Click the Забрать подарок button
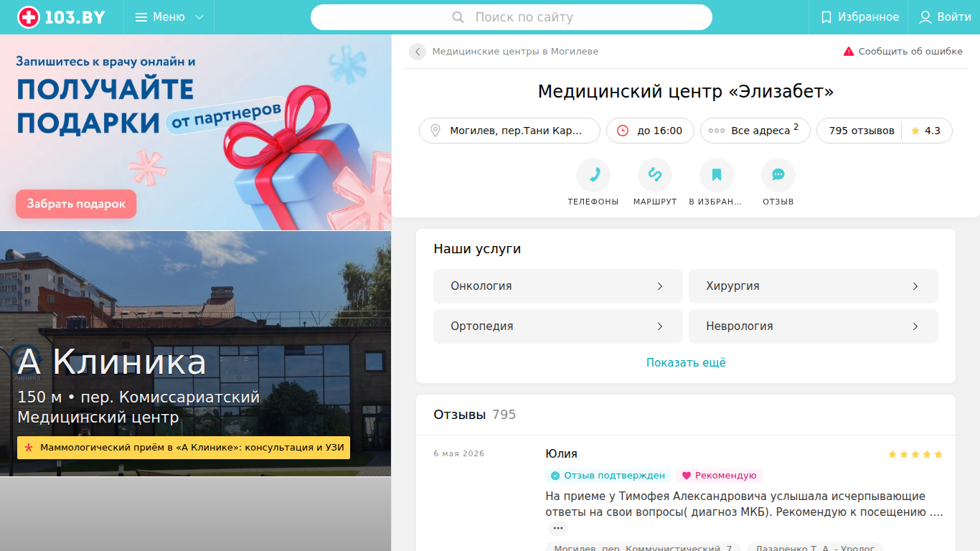The image size is (980, 551). tap(76, 204)
